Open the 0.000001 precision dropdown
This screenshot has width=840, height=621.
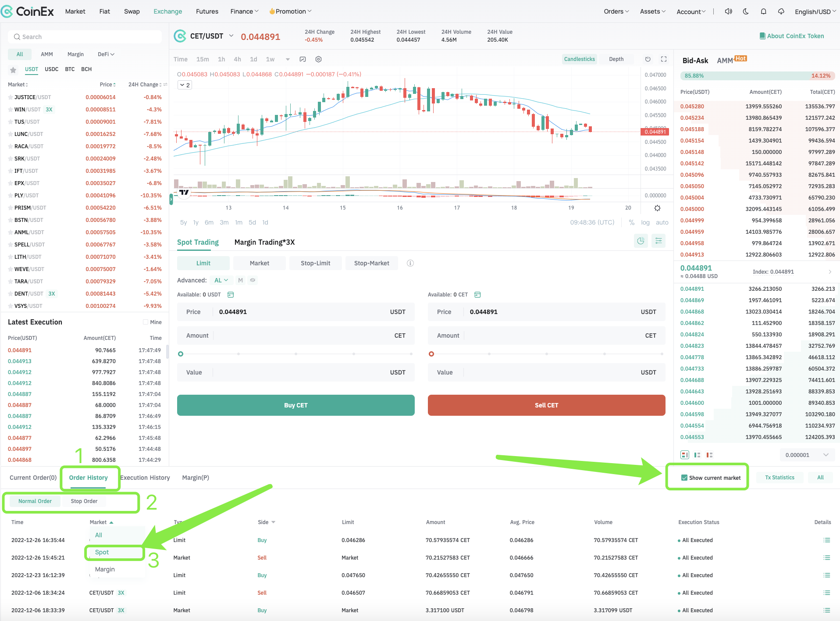point(807,455)
